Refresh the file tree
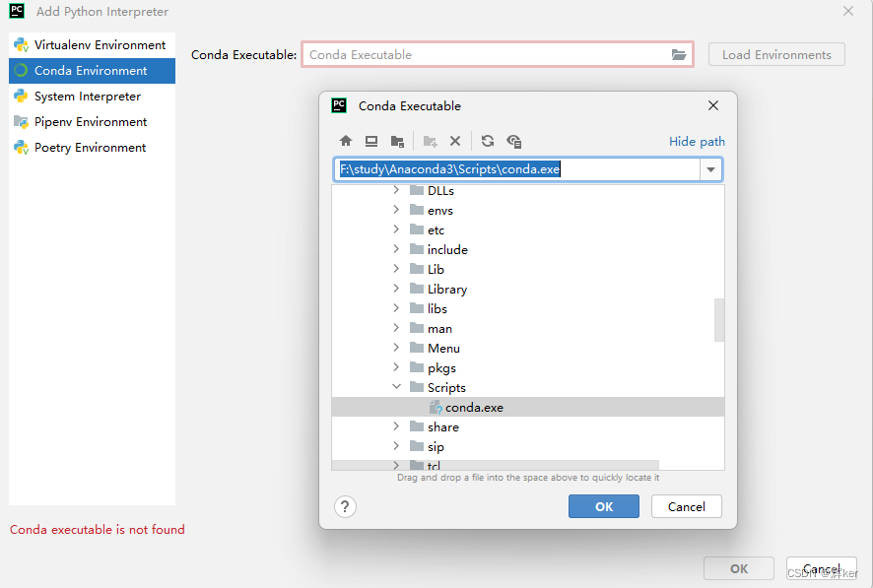This screenshot has height=588, width=873. [488, 141]
